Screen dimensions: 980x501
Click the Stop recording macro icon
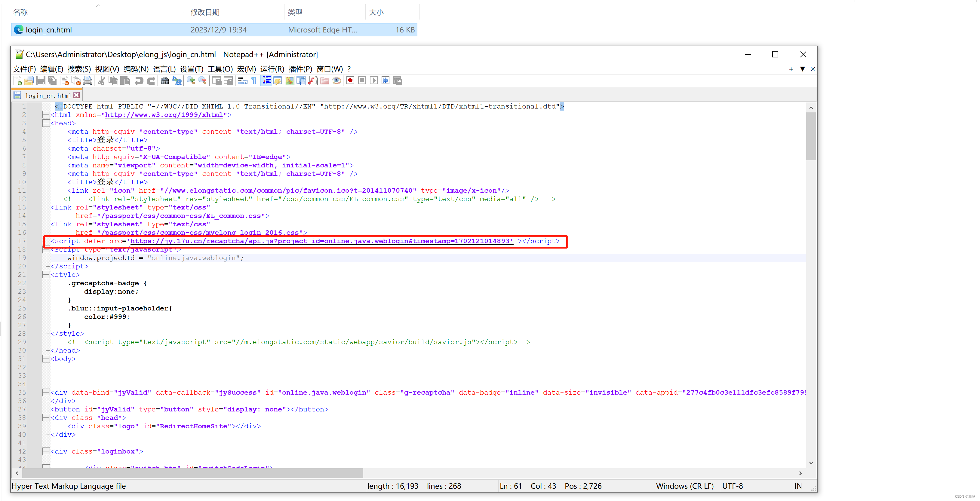(x=362, y=81)
